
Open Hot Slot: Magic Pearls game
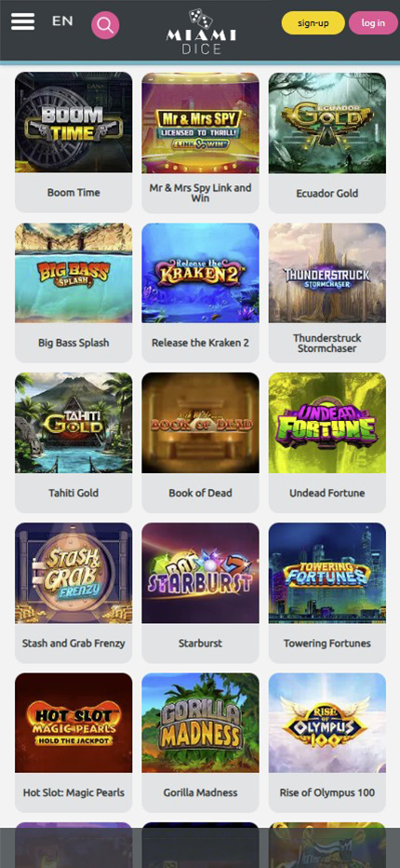(73, 742)
